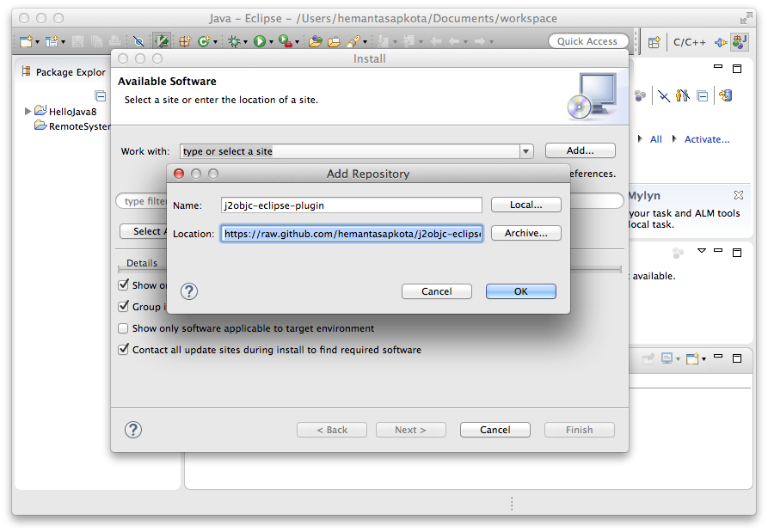Viewport: 768px width, 532px height.
Task: Open the Work with dropdown arrow
Action: coord(526,151)
